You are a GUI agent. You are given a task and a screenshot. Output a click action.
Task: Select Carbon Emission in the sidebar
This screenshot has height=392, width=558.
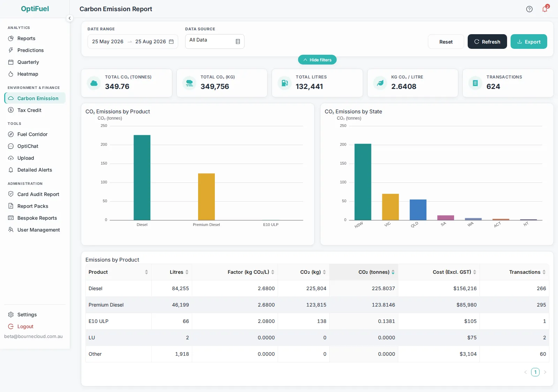point(35,98)
